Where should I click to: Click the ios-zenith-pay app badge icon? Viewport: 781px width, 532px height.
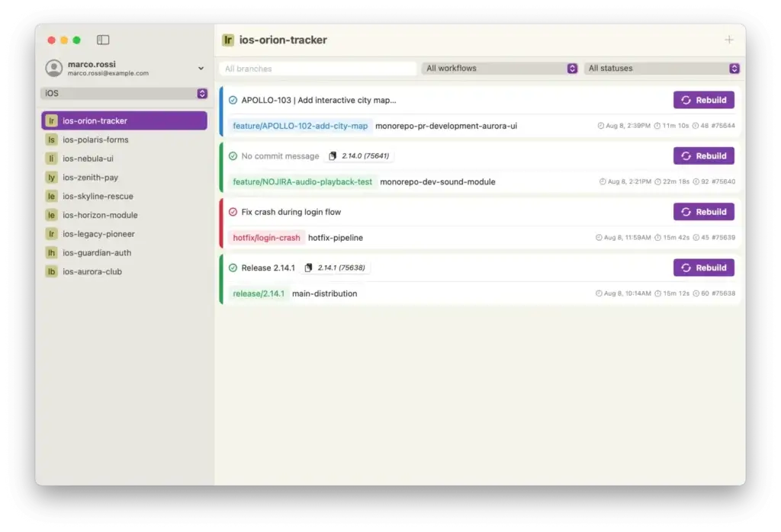pos(51,178)
